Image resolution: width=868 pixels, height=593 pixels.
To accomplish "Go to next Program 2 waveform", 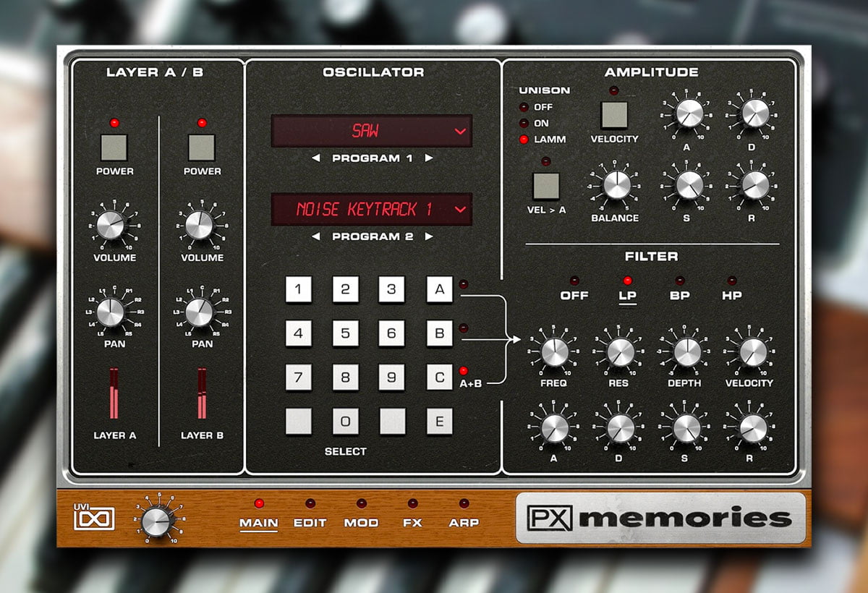I will [429, 236].
